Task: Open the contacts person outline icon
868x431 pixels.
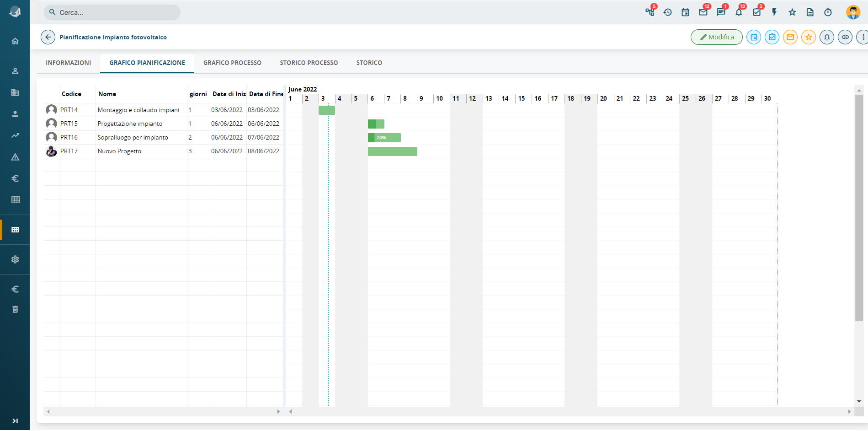Action: tap(15, 71)
